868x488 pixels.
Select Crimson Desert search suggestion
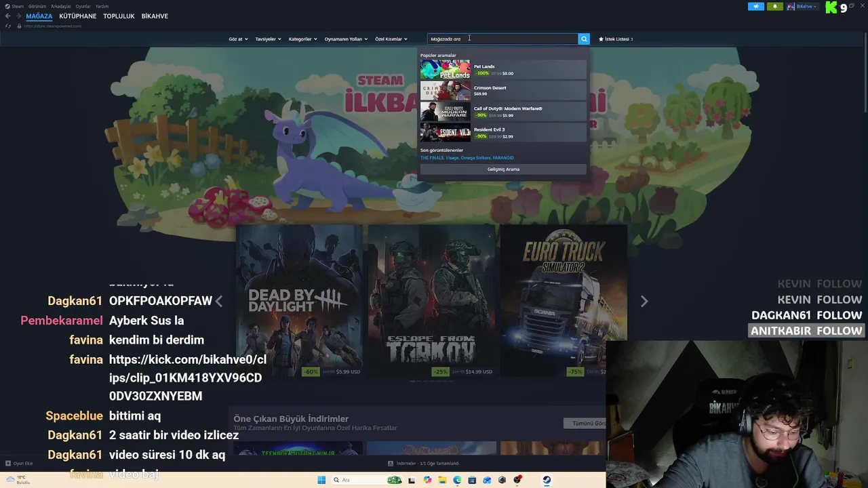click(x=503, y=91)
